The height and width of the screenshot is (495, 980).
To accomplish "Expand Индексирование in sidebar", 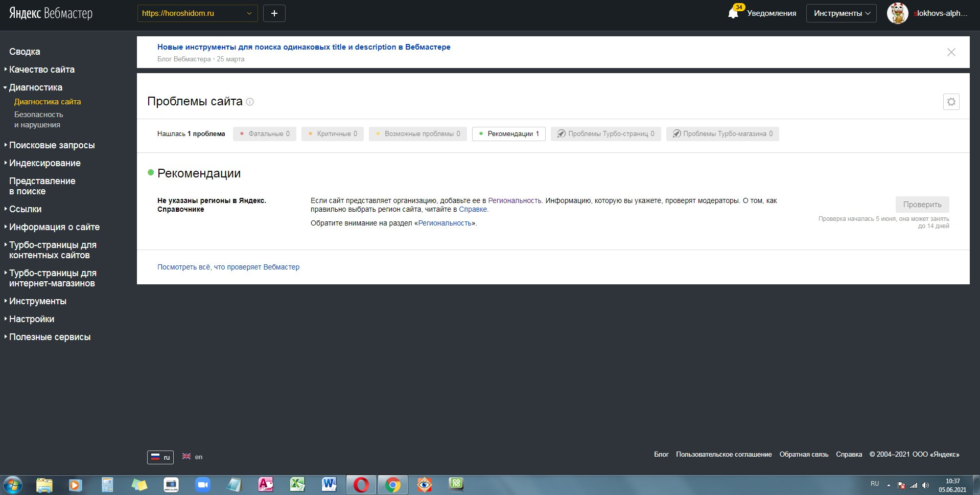I will [x=45, y=163].
